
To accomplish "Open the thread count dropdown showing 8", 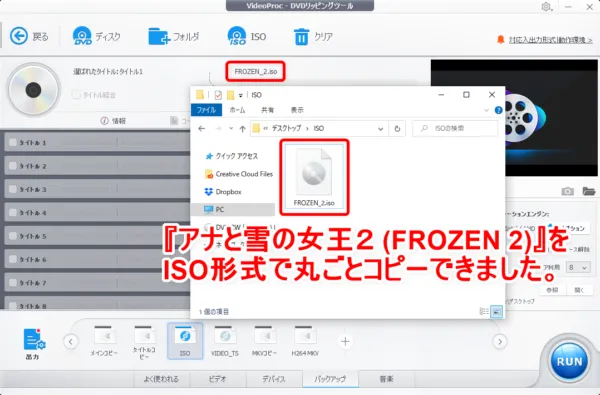I will coord(578,267).
